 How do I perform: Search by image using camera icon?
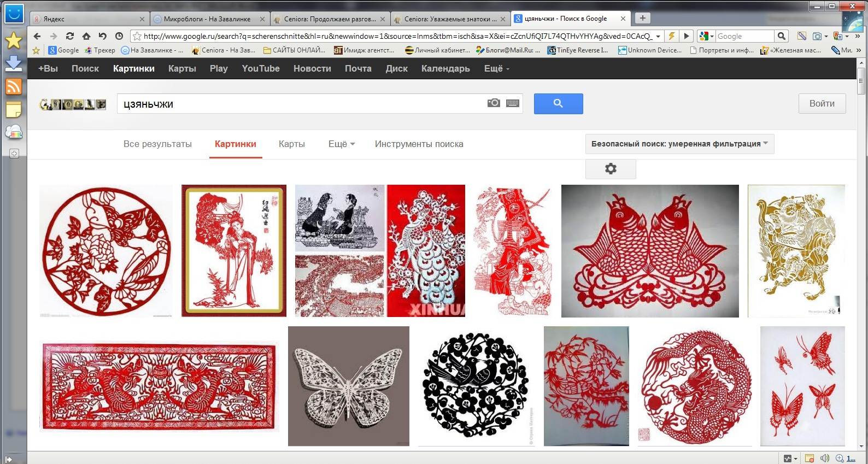(x=494, y=103)
